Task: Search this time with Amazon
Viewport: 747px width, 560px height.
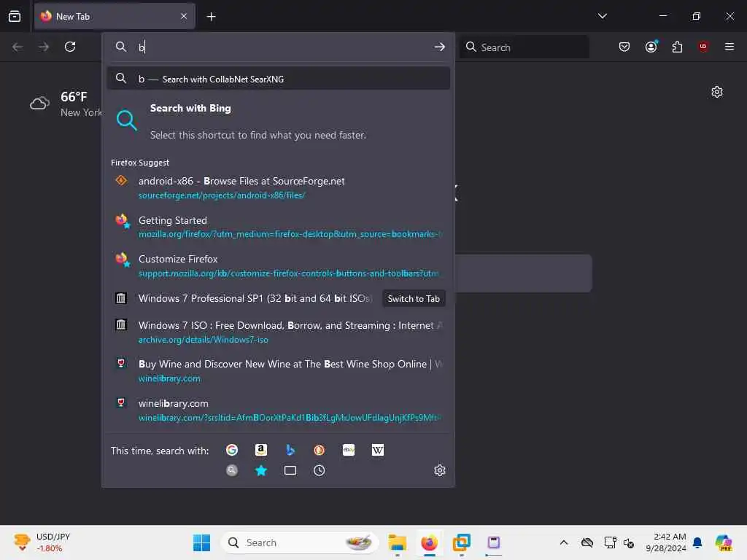Action: (261, 450)
